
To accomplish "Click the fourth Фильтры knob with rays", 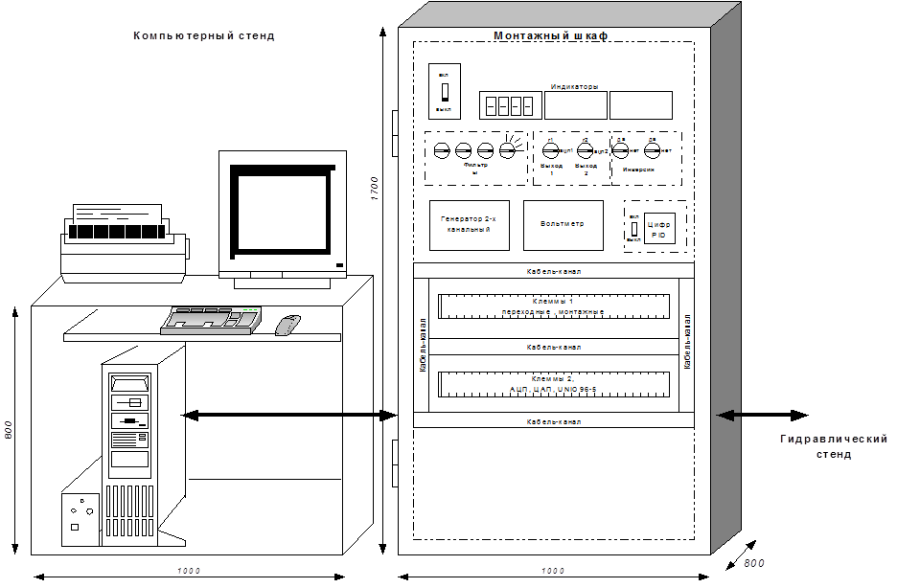I will coord(508,149).
